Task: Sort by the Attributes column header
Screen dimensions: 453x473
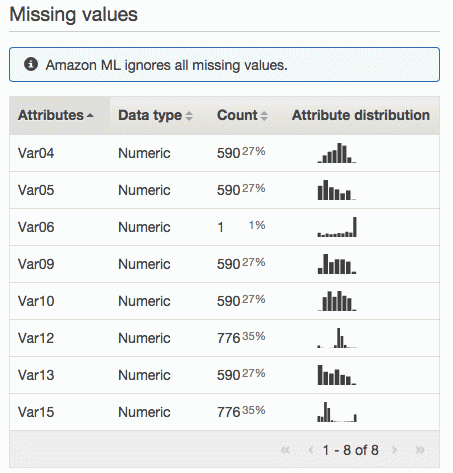Action: click(56, 115)
